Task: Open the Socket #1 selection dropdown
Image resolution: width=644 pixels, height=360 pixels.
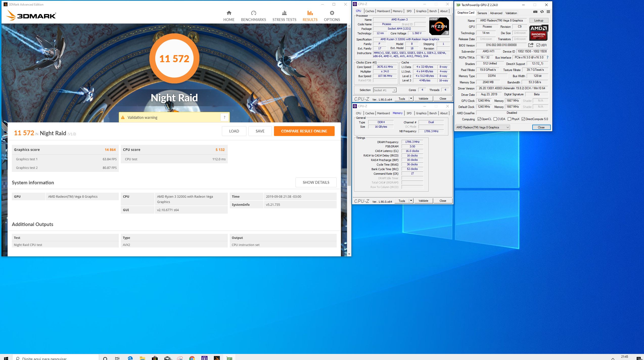Action: (x=385, y=90)
